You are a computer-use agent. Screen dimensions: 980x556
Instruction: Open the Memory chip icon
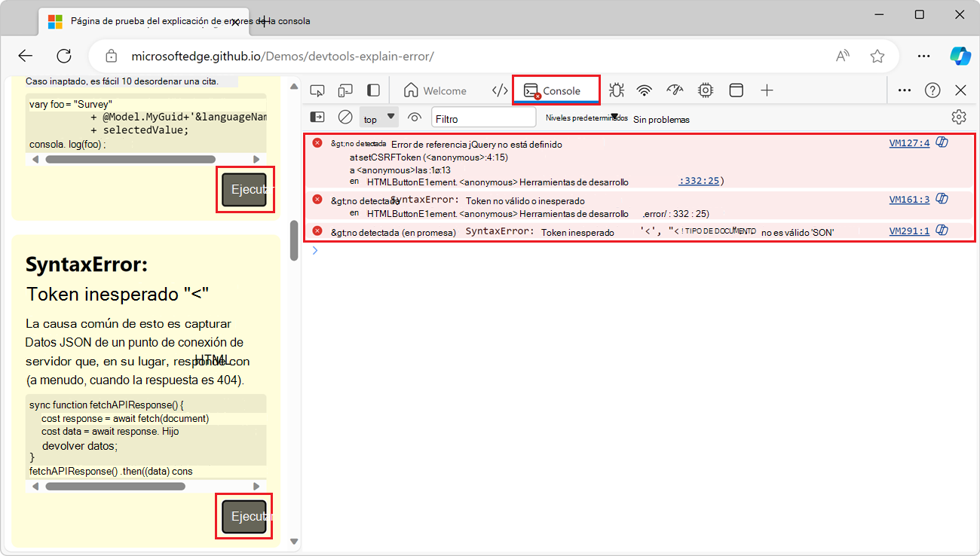click(704, 90)
